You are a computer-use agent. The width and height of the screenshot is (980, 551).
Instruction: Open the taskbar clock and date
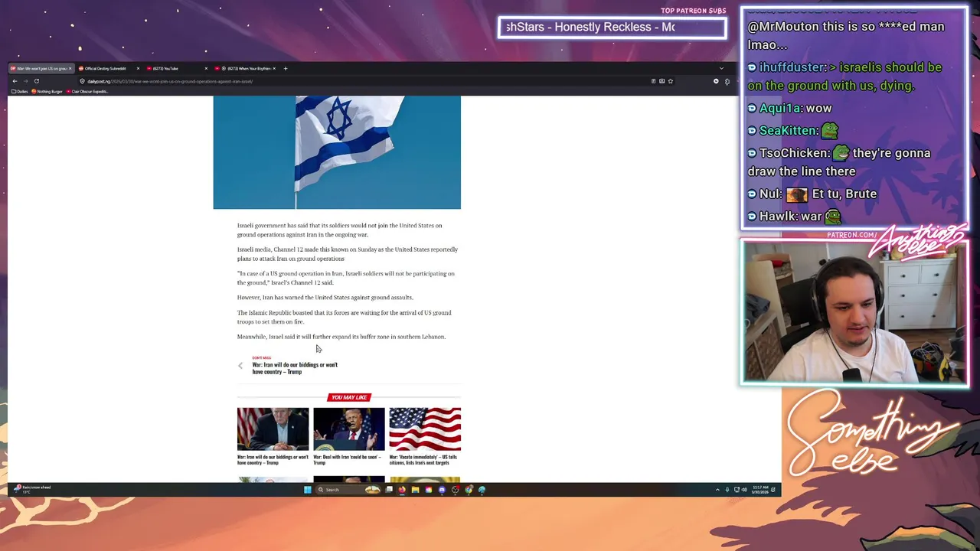(x=759, y=490)
